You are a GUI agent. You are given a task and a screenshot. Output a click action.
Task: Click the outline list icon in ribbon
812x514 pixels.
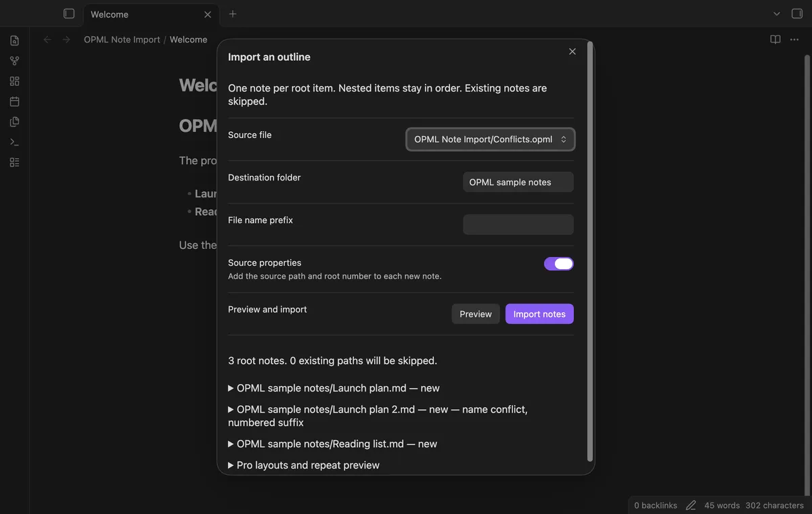(14, 162)
